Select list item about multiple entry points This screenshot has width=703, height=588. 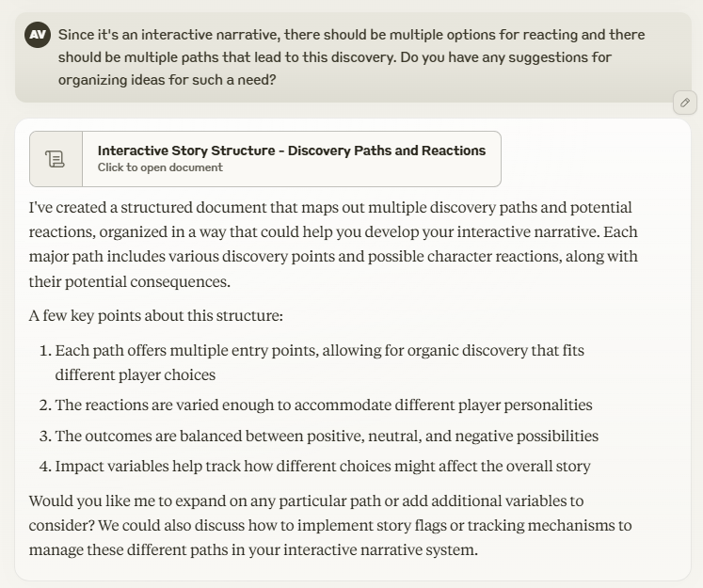coord(320,362)
